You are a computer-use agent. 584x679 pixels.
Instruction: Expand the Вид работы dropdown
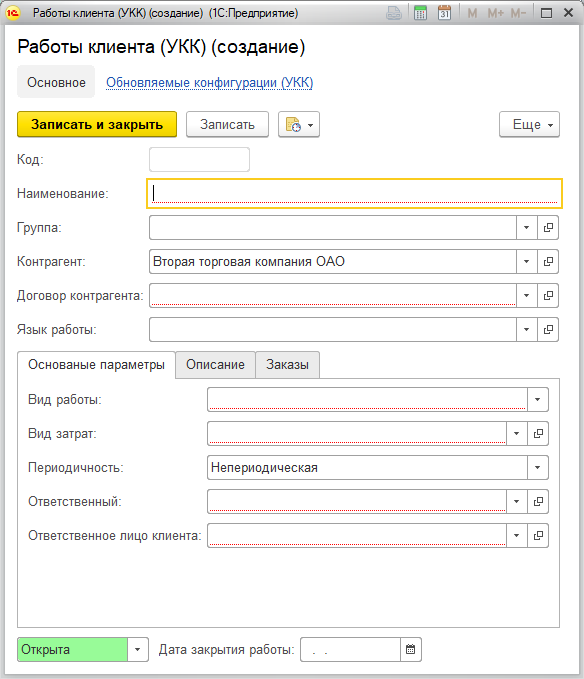(538, 399)
